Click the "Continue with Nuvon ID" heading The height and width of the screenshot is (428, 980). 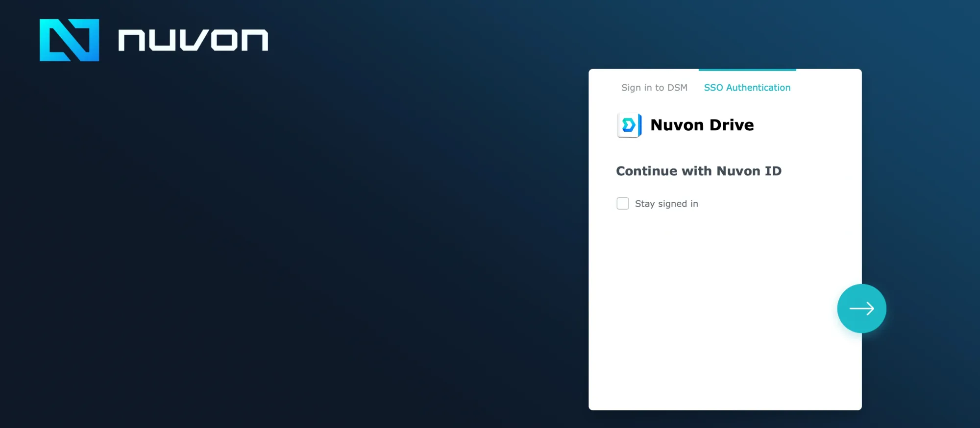pos(698,171)
